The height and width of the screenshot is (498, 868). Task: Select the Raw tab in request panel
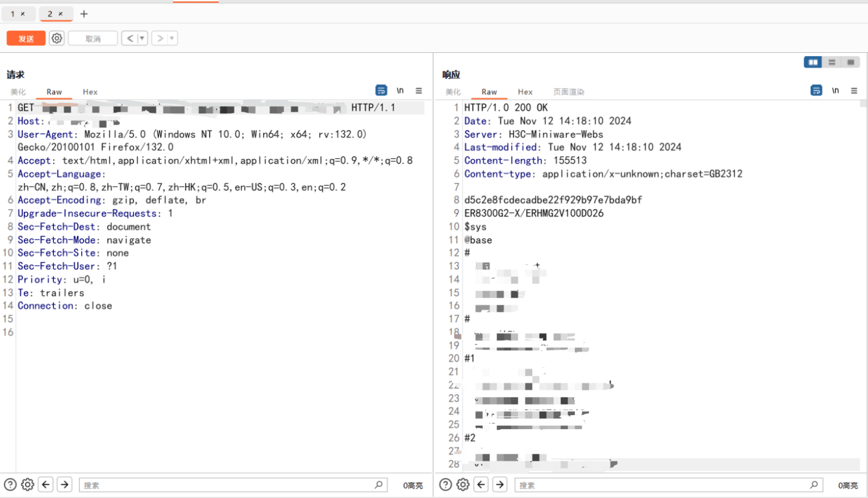pyautogui.click(x=54, y=92)
